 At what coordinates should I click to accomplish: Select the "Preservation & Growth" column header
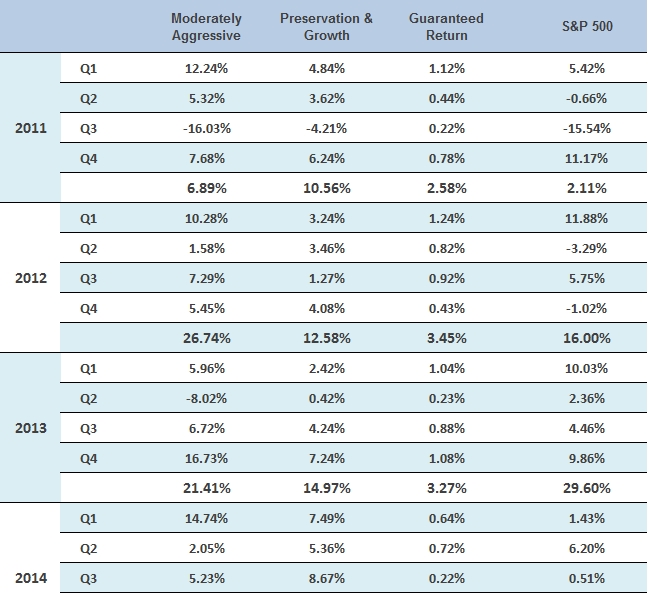coord(327,27)
